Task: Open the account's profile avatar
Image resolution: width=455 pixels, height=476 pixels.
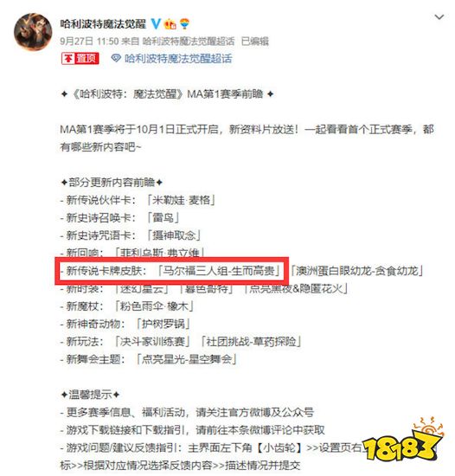Action: (x=33, y=32)
